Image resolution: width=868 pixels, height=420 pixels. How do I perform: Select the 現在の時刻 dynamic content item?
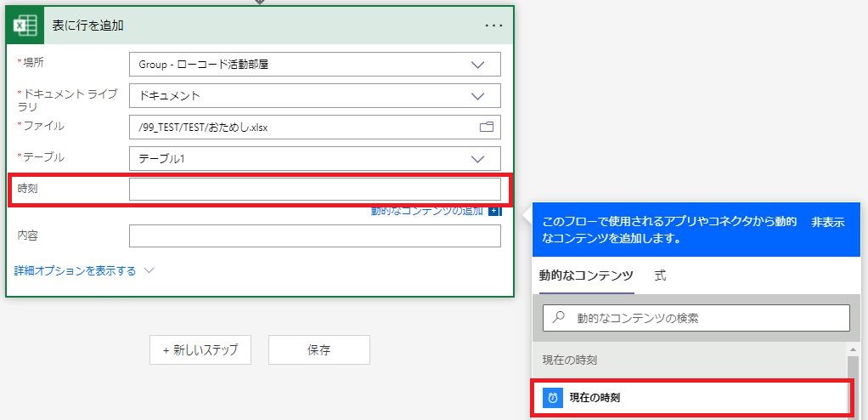coord(690,397)
